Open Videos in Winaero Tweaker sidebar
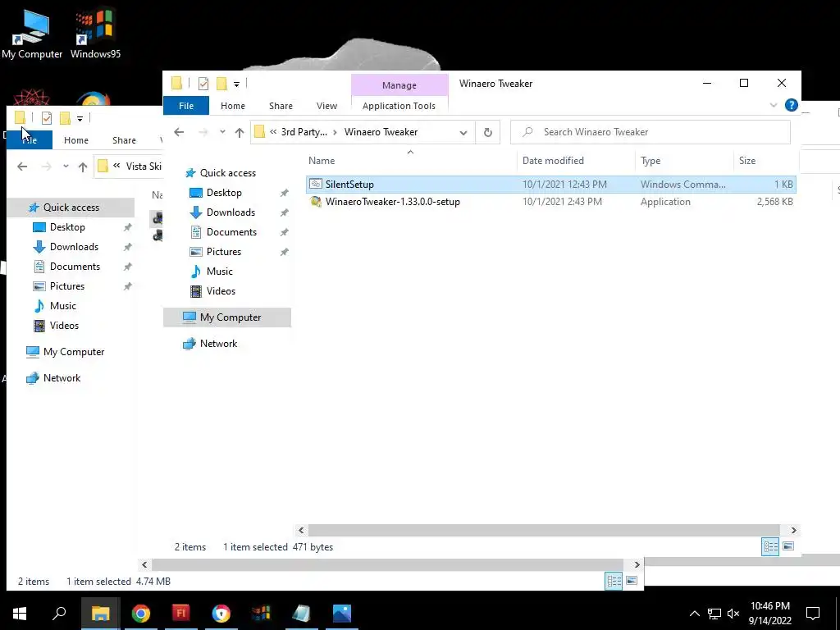This screenshot has width=840, height=630. pyautogui.click(x=221, y=291)
